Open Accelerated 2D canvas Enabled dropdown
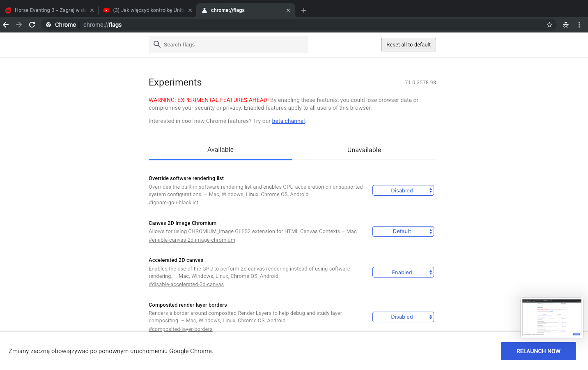Image resolution: width=588 pixels, height=370 pixels. point(403,272)
